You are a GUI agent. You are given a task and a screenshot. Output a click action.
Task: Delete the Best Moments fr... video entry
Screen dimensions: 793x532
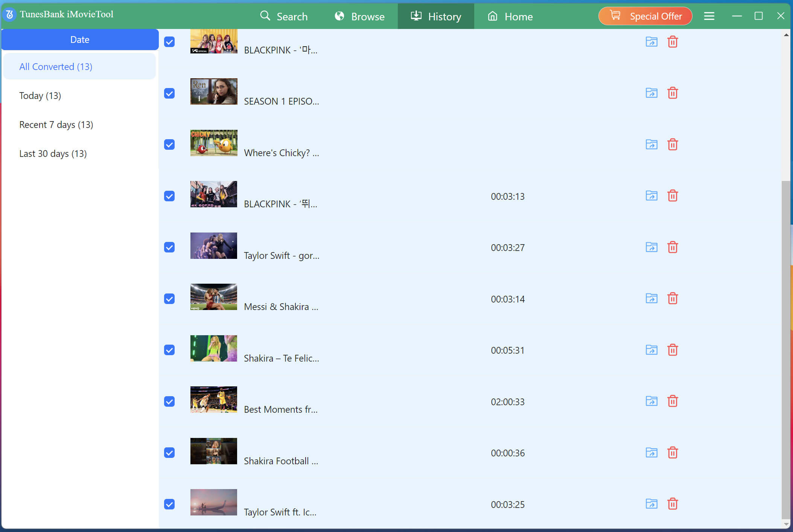pos(673,401)
